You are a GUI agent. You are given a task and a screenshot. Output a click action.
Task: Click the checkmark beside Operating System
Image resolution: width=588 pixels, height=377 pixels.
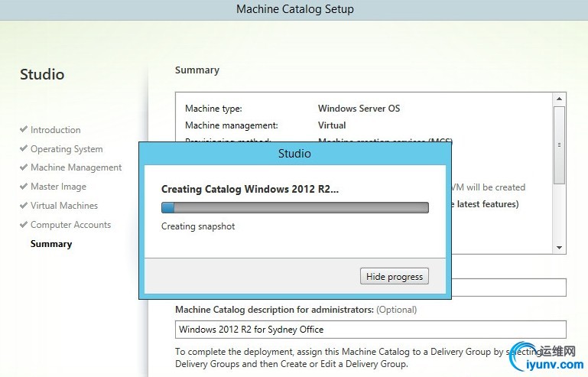pyautogui.click(x=24, y=148)
